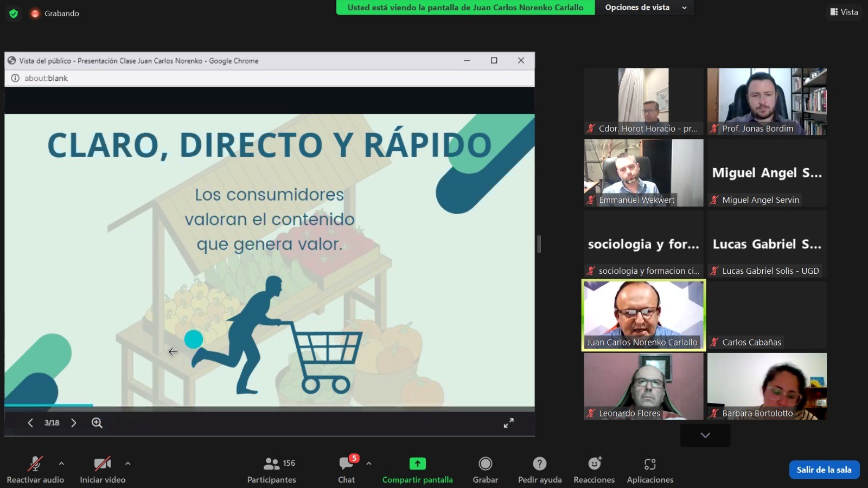Screen dimensions: 868x488
Task: Click Compartir pantalla share icon
Action: tap(418, 464)
